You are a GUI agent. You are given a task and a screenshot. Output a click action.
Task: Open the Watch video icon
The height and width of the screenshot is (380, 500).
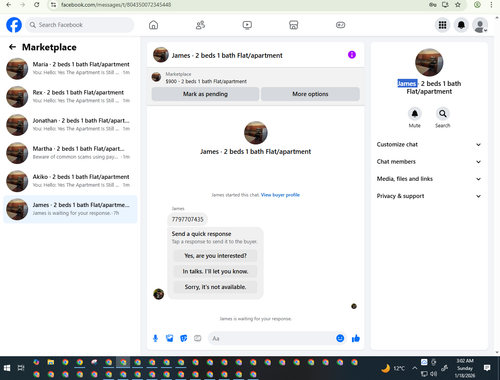[x=247, y=25]
